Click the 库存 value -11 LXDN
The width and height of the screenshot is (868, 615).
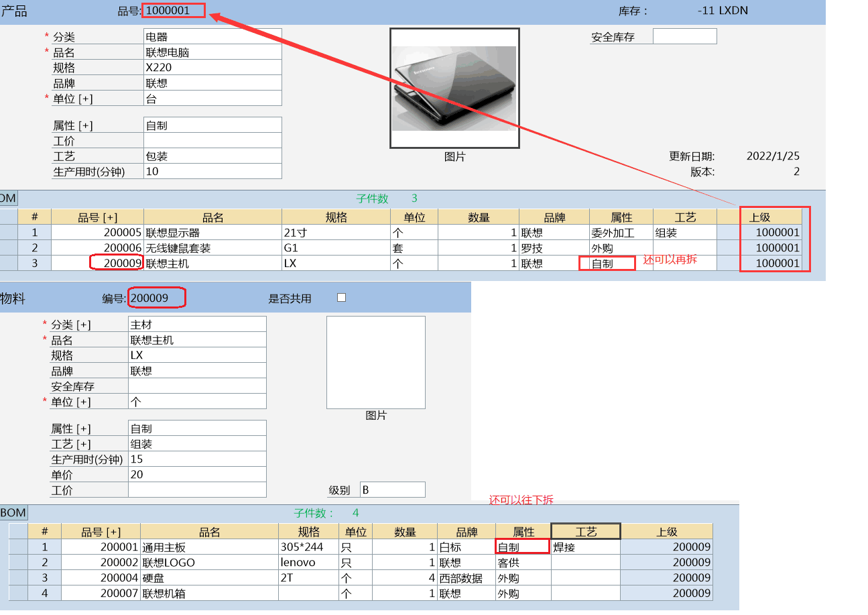point(723,10)
